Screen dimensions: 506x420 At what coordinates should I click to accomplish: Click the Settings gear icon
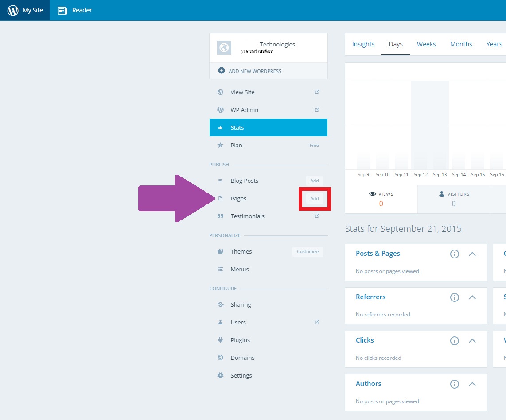pyautogui.click(x=220, y=375)
